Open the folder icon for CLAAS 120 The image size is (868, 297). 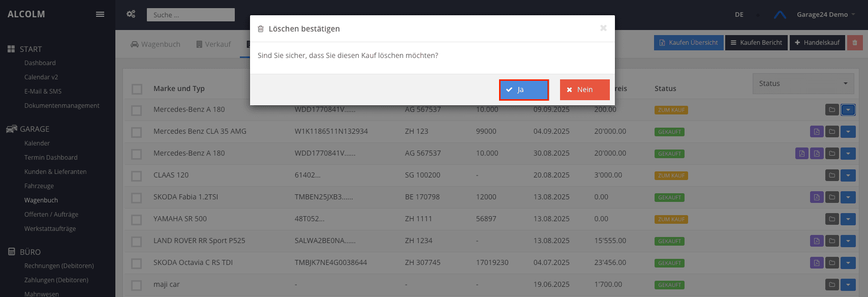832,175
